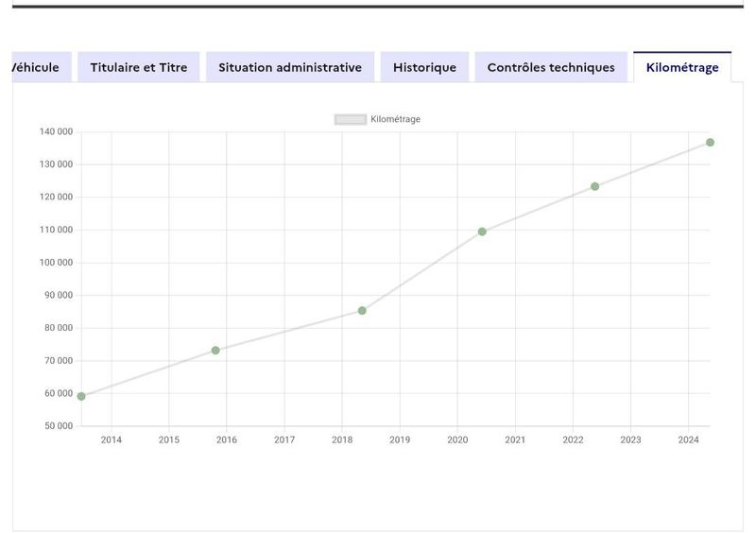The width and height of the screenshot is (756, 533).
Task: Select the data point before 2016
Action: [215, 351]
